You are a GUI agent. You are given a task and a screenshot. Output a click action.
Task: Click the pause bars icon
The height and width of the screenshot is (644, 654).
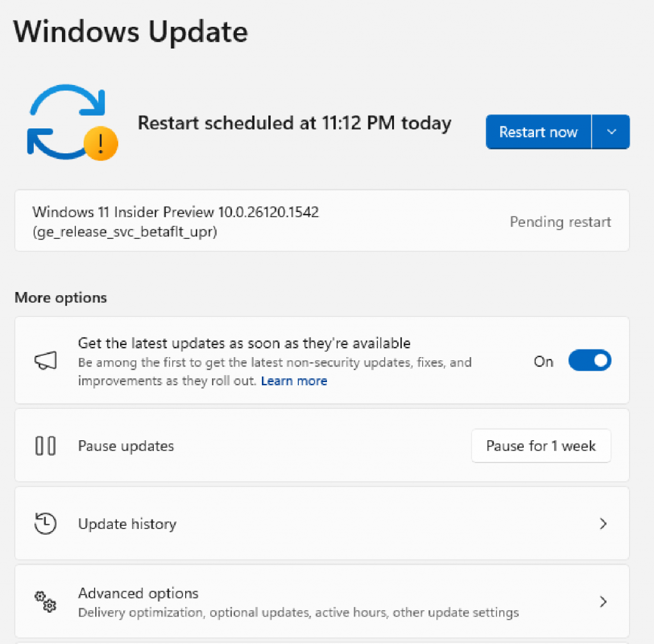(45, 445)
